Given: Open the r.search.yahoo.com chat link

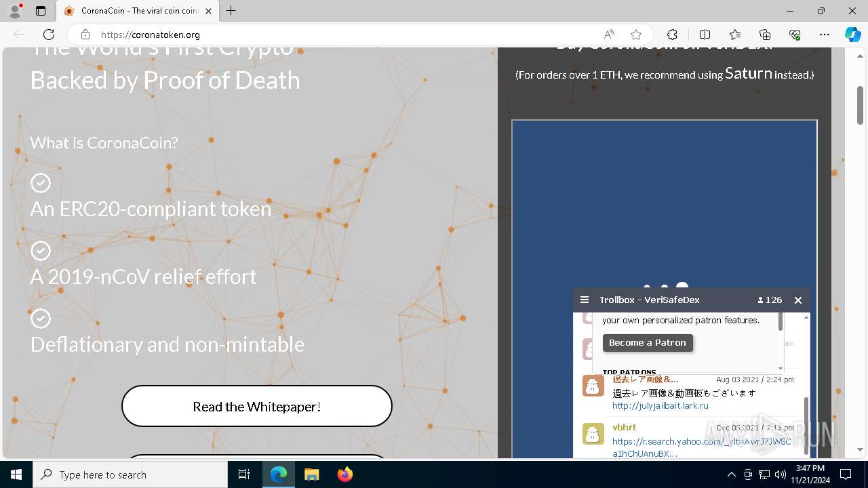Looking at the screenshot, I should [x=702, y=447].
